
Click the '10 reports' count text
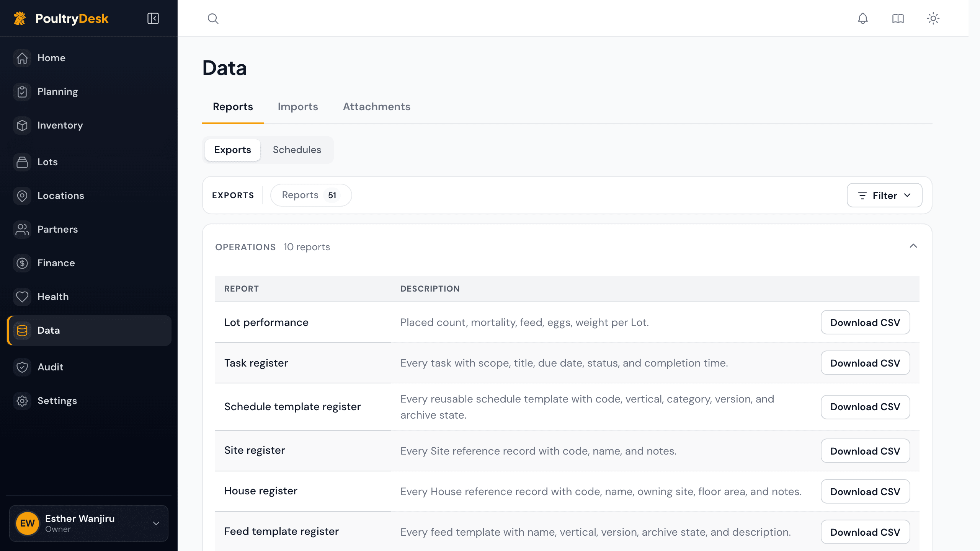[307, 247]
